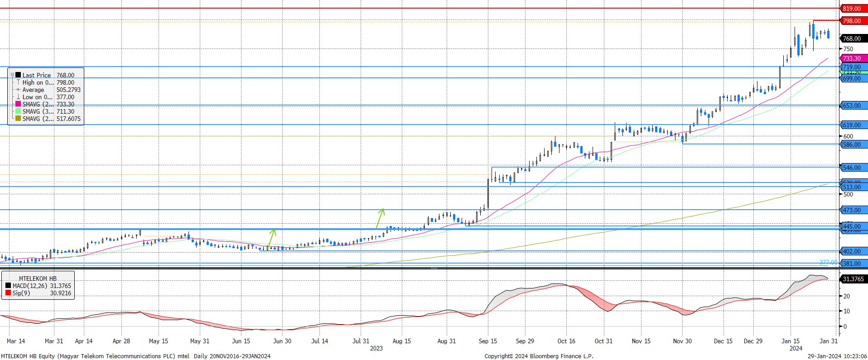The height and width of the screenshot is (360, 868).
Task: Click the Low marker icon in legend
Action: (x=18, y=97)
